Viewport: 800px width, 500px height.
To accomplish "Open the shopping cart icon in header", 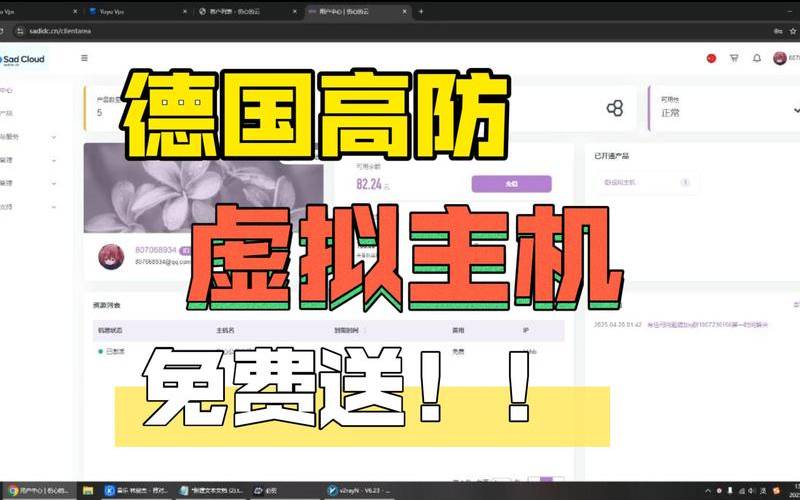I will [x=734, y=58].
